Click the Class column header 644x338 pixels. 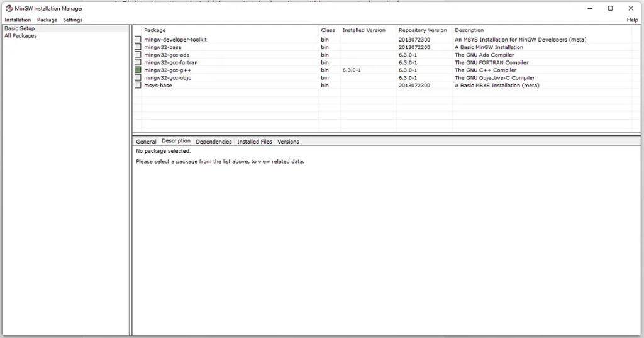pos(329,30)
